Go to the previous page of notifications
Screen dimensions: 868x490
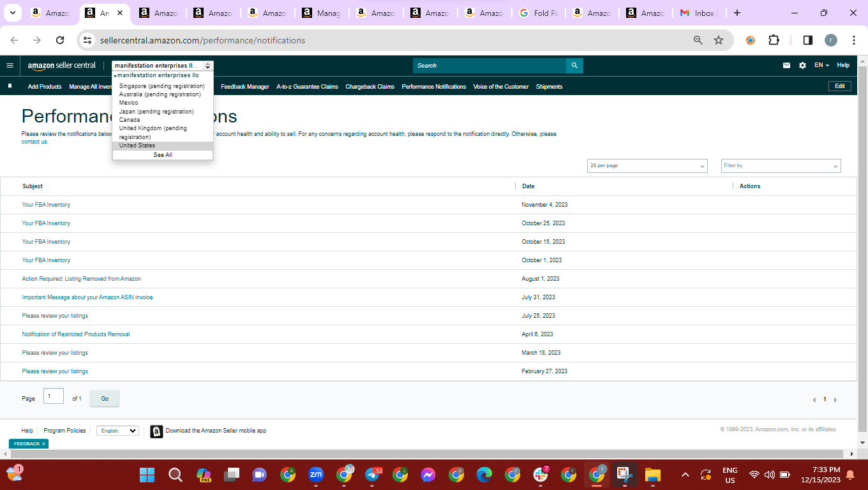click(x=814, y=400)
